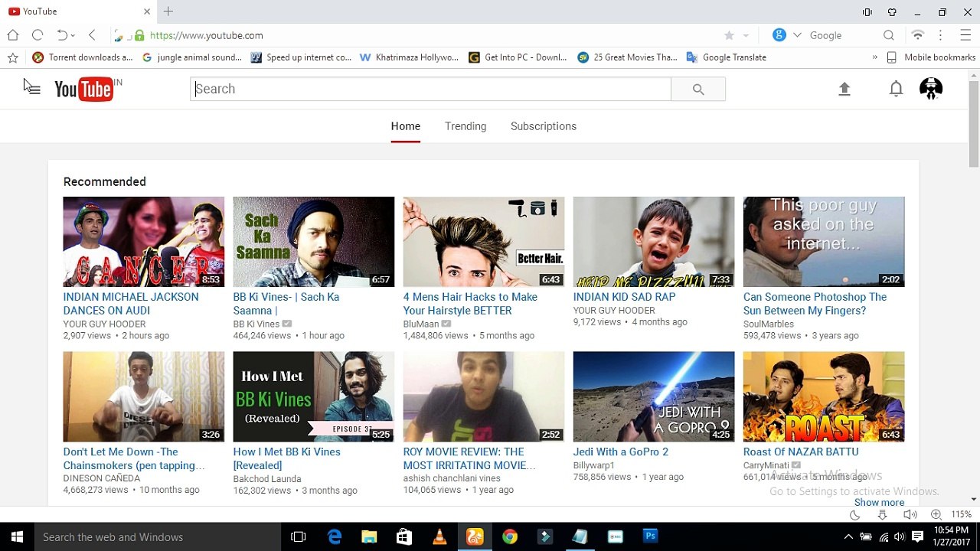Expand the search engine selector dropdown
Image resolution: width=980 pixels, height=551 pixels.
(797, 35)
